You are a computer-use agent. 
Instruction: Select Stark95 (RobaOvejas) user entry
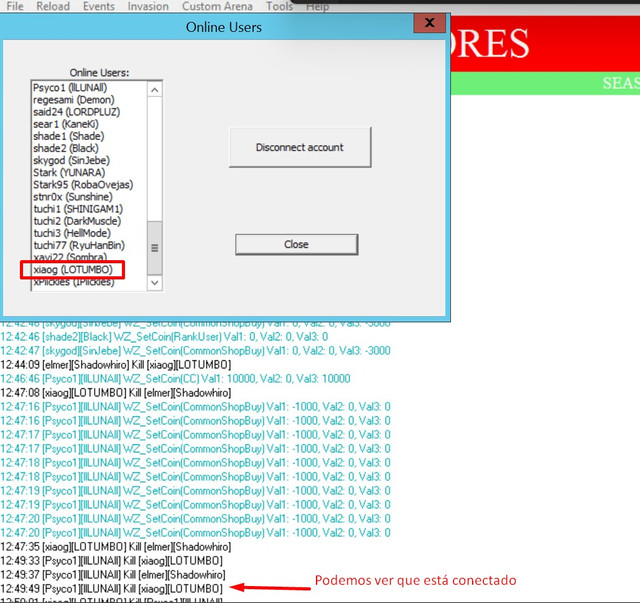[83, 185]
